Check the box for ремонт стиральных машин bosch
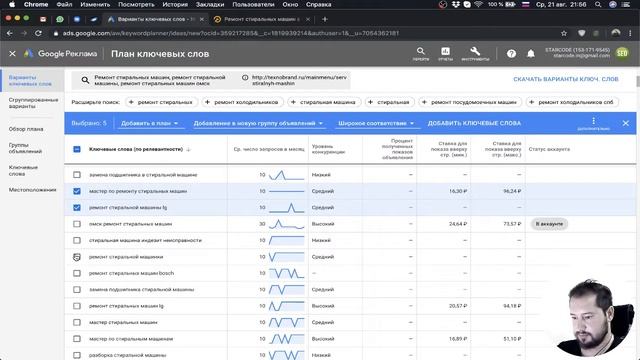This screenshot has height=360, width=640. 77,273
